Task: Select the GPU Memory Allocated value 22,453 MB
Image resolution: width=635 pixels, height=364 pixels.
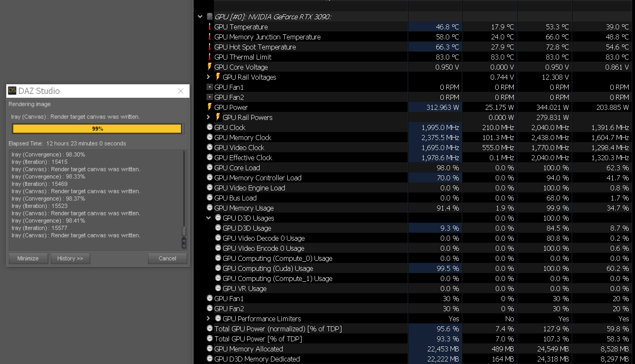Action: click(x=443, y=348)
